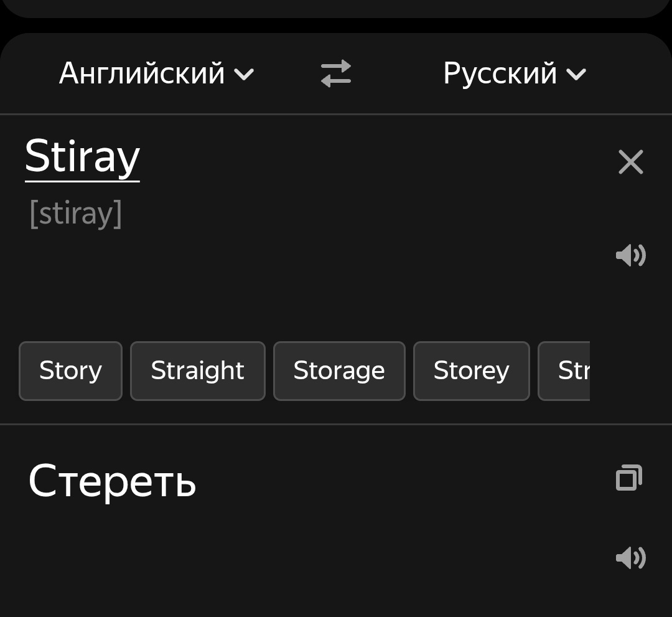The width and height of the screenshot is (672, 617).
Task: Clear the input with the X icon
Action: click(631, 162)
